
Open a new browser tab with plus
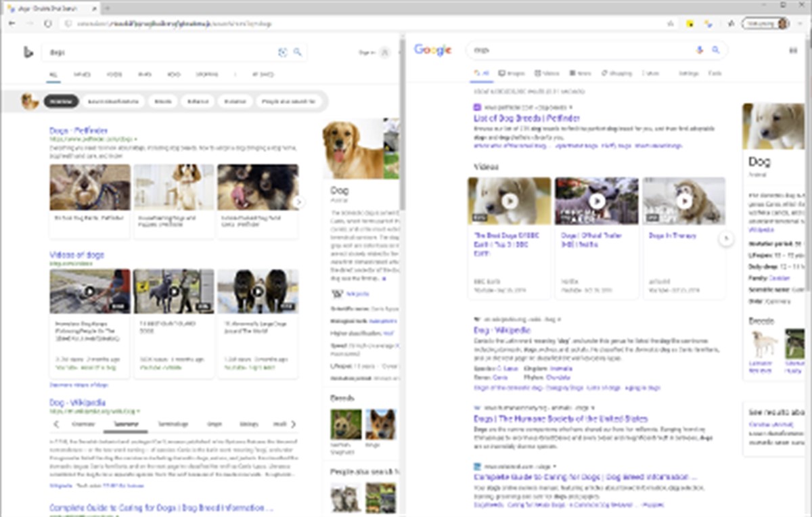tap(106, 7)
